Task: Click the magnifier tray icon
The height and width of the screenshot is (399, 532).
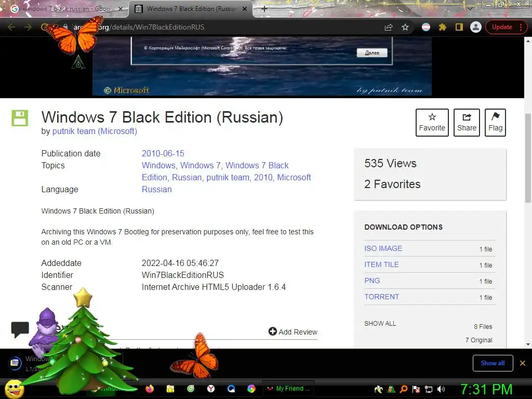Action: click(404, 389)
